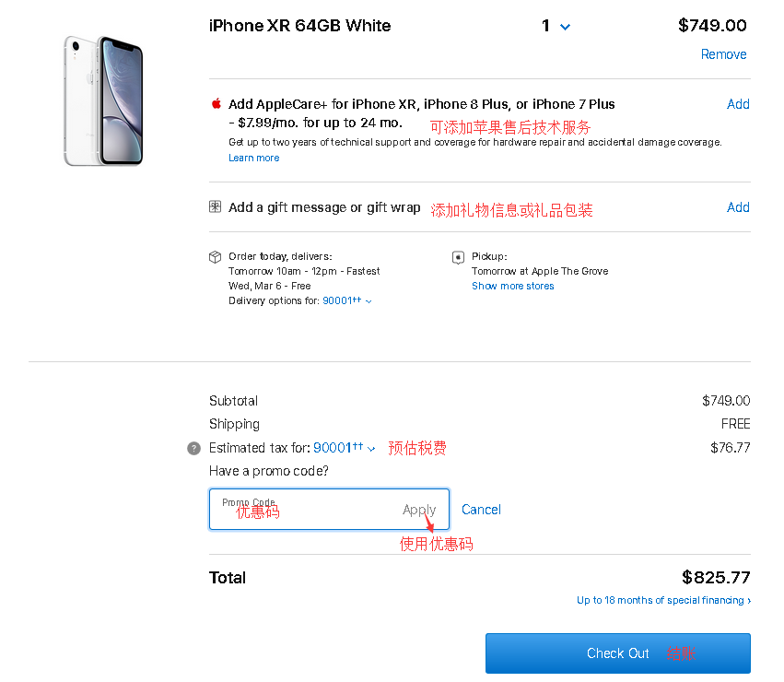Show more stores for pickup
Viewport: 784px width, 682px height.
click(512, 286)
